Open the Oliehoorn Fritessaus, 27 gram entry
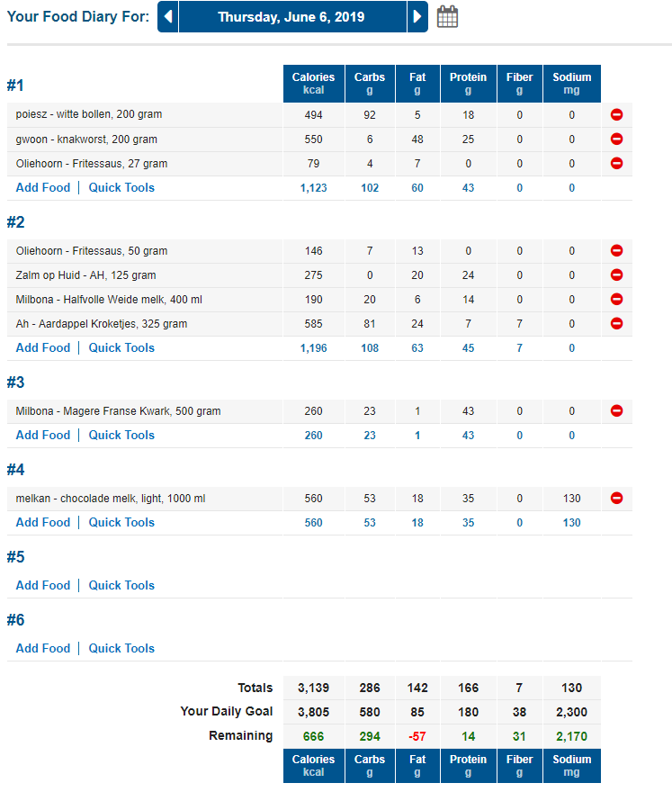This screenshot has width=672, height=810. pos(91,164)
